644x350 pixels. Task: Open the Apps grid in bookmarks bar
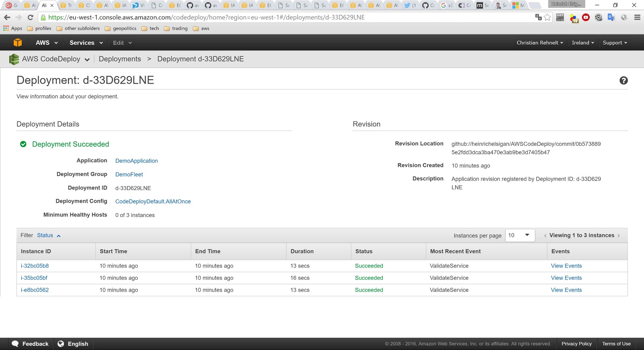pyautogui.click(x=13, y=29)
